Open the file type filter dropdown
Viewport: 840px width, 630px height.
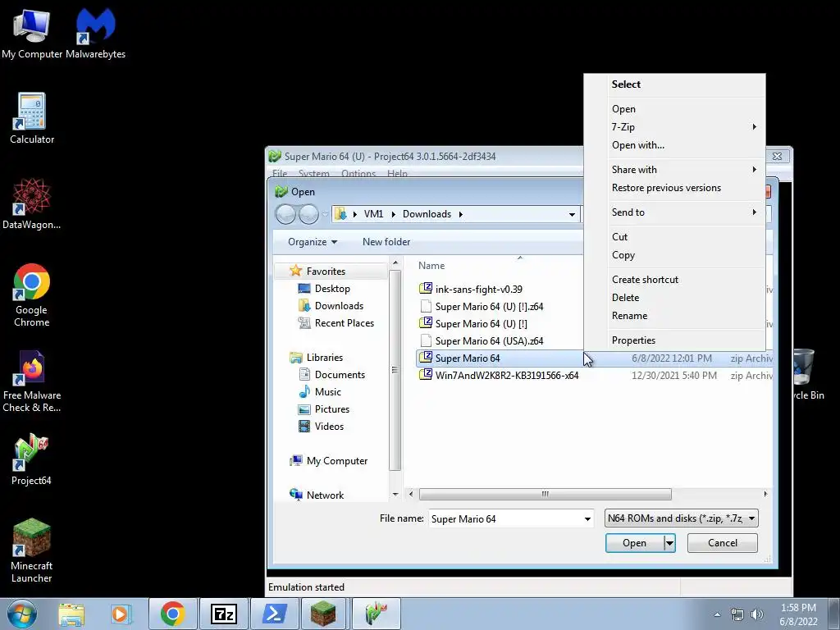pyautogui.click(x=681, y=518)
